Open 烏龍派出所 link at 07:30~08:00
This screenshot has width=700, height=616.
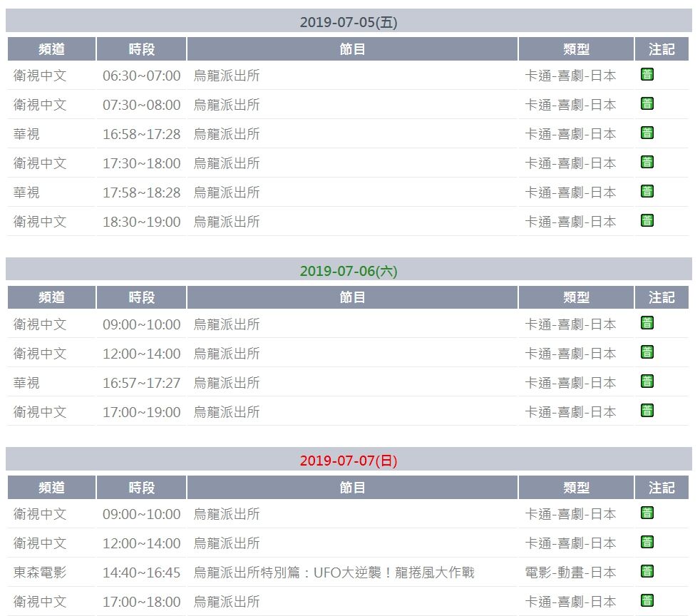point(227,105)
